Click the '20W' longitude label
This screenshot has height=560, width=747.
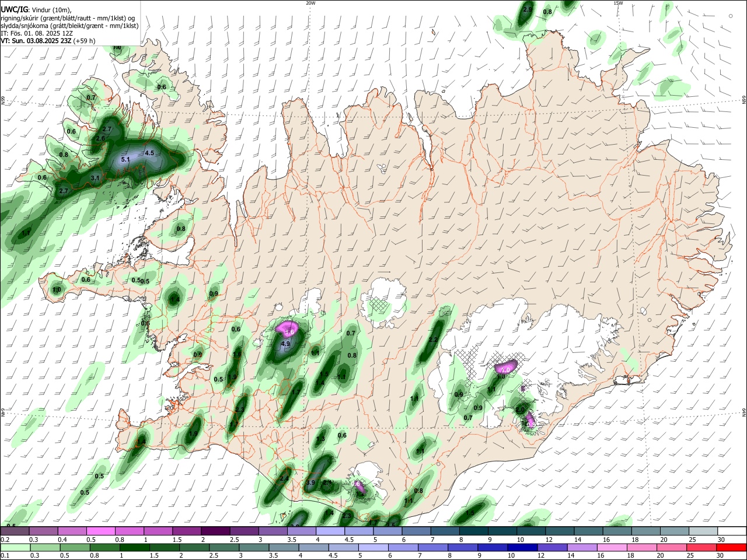pyautogui.click(x=310, y=3)
